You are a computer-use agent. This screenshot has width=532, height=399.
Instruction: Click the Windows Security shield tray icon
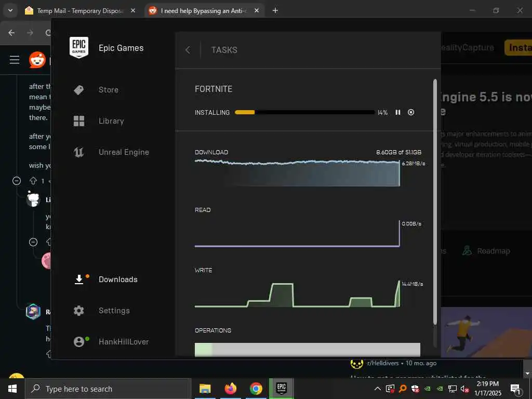click(x=415, y=389)
